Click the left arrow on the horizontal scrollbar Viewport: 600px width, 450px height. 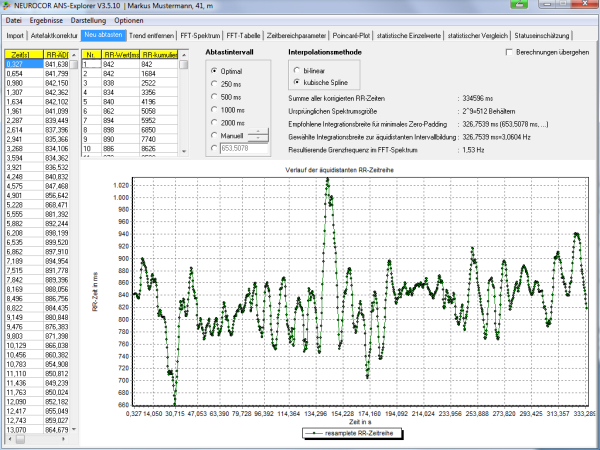pyautogui.click(x=10, y=439)
